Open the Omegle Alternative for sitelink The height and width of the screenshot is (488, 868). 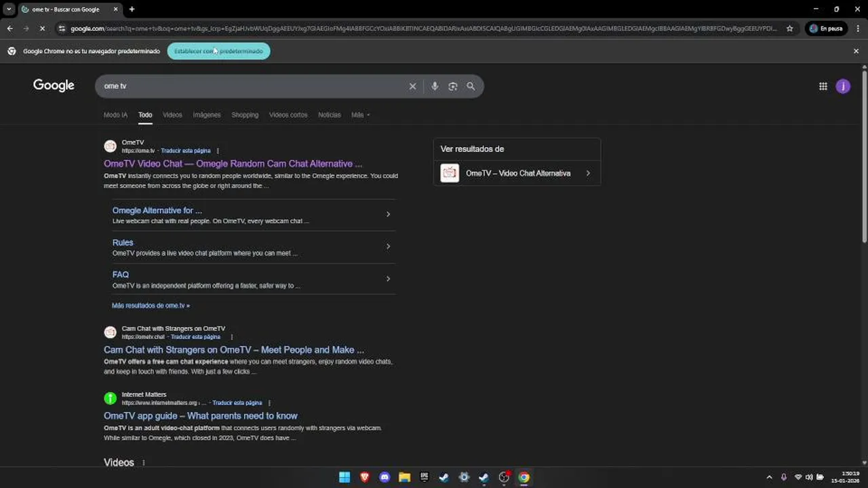point(157,210)
